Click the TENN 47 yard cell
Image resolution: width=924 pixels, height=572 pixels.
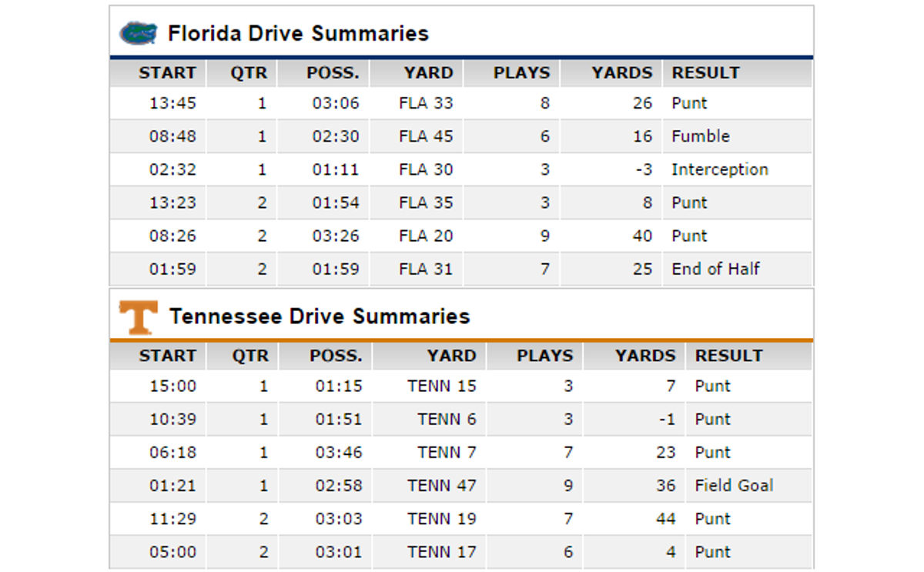coord(442,486)
